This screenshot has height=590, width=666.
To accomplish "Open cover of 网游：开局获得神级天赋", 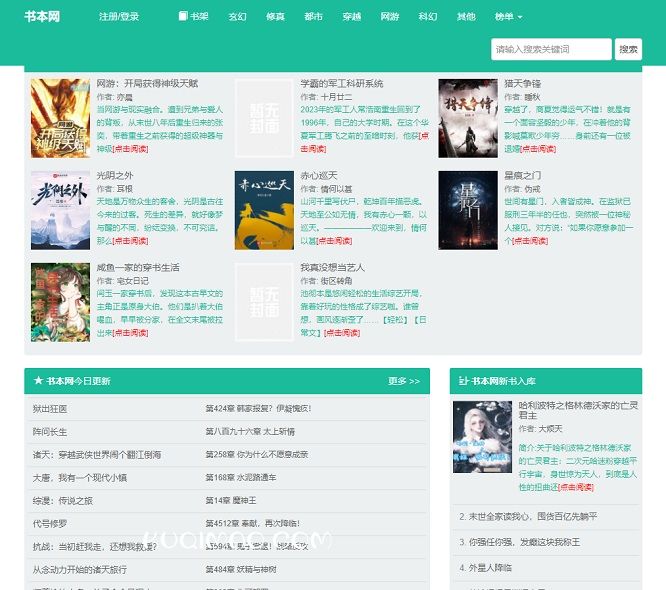I will point(60,118).
